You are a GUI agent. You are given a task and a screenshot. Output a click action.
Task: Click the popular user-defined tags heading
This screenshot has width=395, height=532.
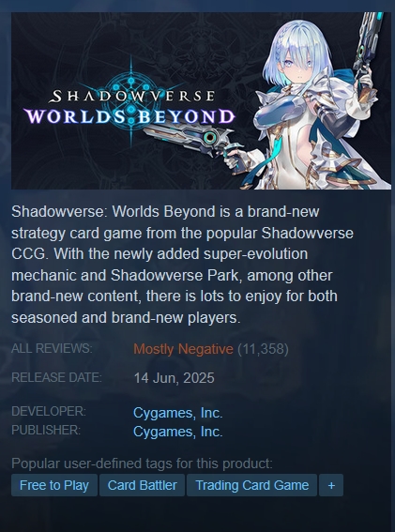click(x=142, y=464)
